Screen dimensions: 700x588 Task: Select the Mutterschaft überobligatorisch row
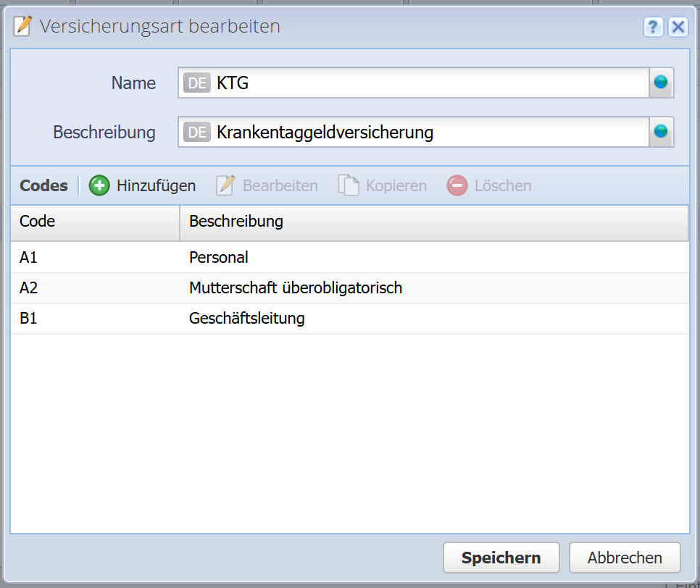pos(349,287)
